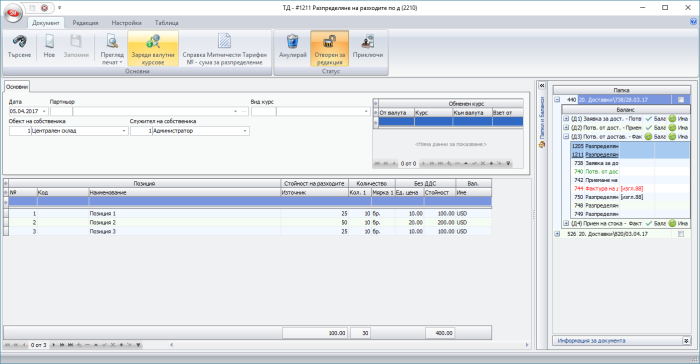700x364 pixels.
Task: Collapse (Д3) Потв. от достав. node
Action: pyautogui.click(x=566, y=137)
